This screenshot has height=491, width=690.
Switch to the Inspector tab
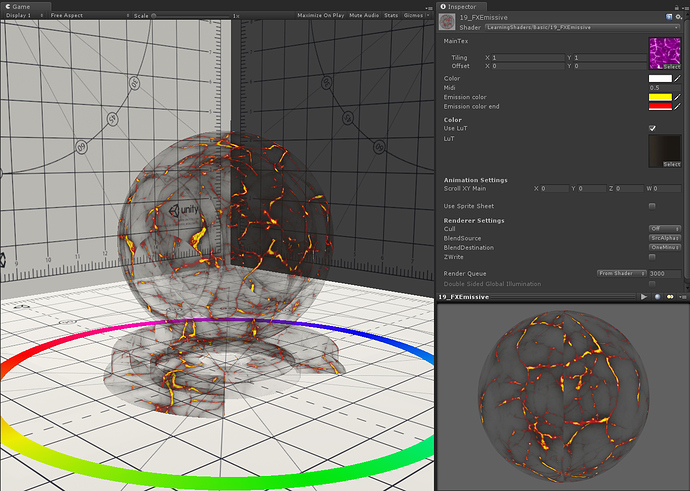462,7
